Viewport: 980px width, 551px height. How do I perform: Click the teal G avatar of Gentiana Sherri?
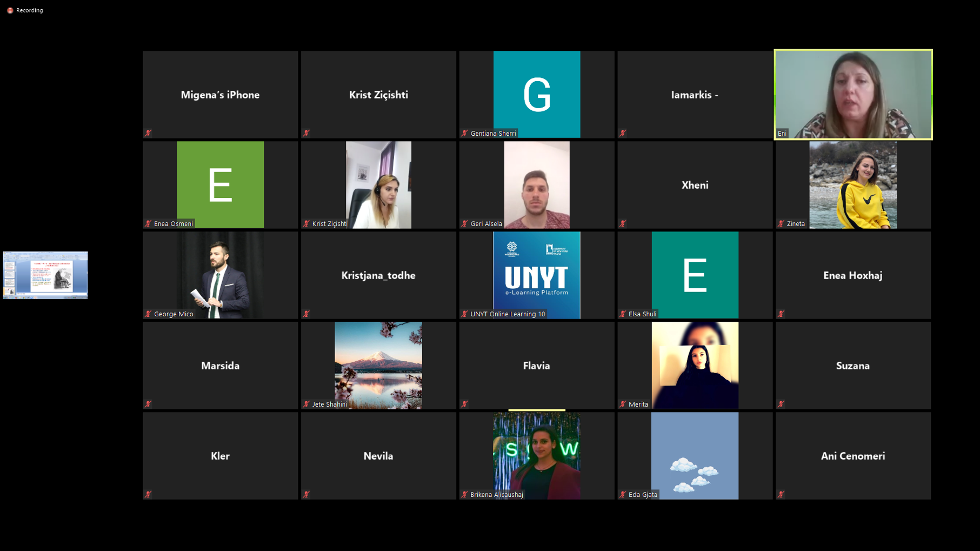pyautogui.click(x=536, y=95)
